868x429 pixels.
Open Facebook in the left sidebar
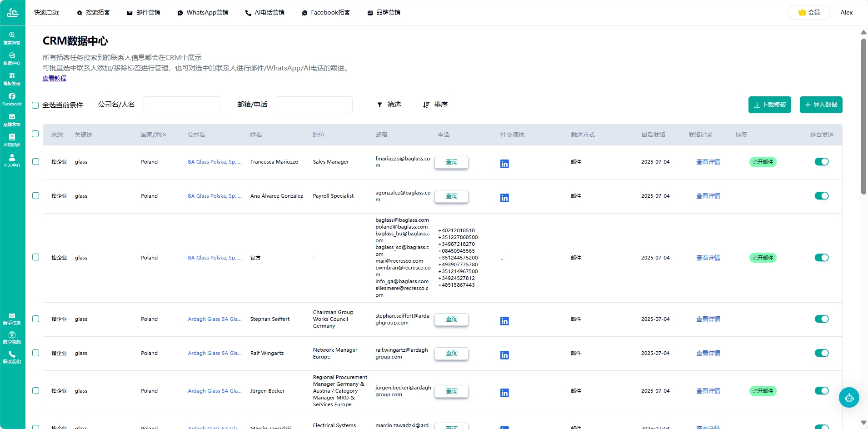pyautogui.click(x=12, y=100)
